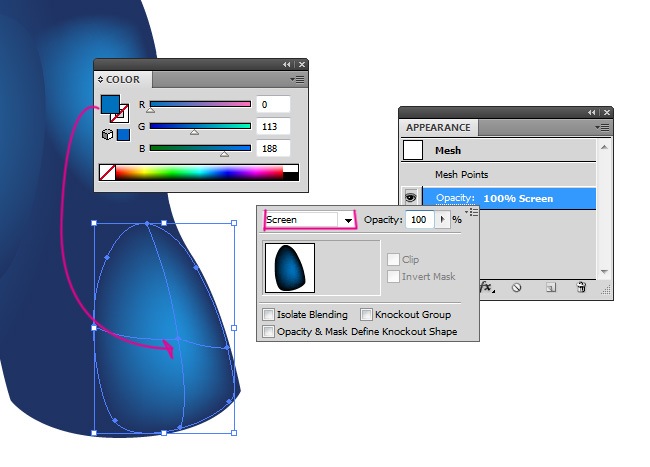Click the Duplicate Selected Item icon
Screen dimensions: 650x467
(550, 287)
